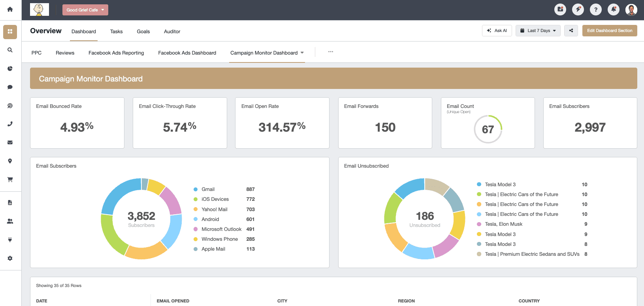The width and height of the screenshot is (644, 306).
Task: Click the Ask AI button
Action: point(497,31)
